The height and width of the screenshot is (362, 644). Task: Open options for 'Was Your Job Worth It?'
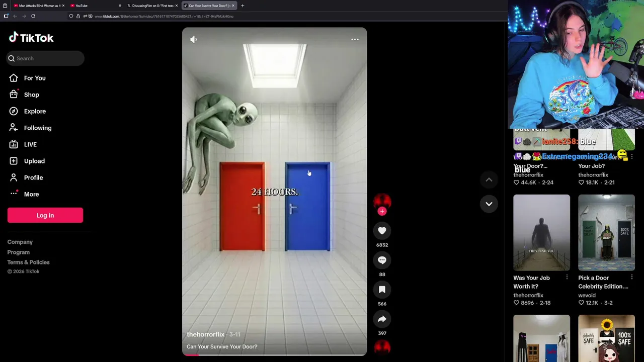(567, 277)
